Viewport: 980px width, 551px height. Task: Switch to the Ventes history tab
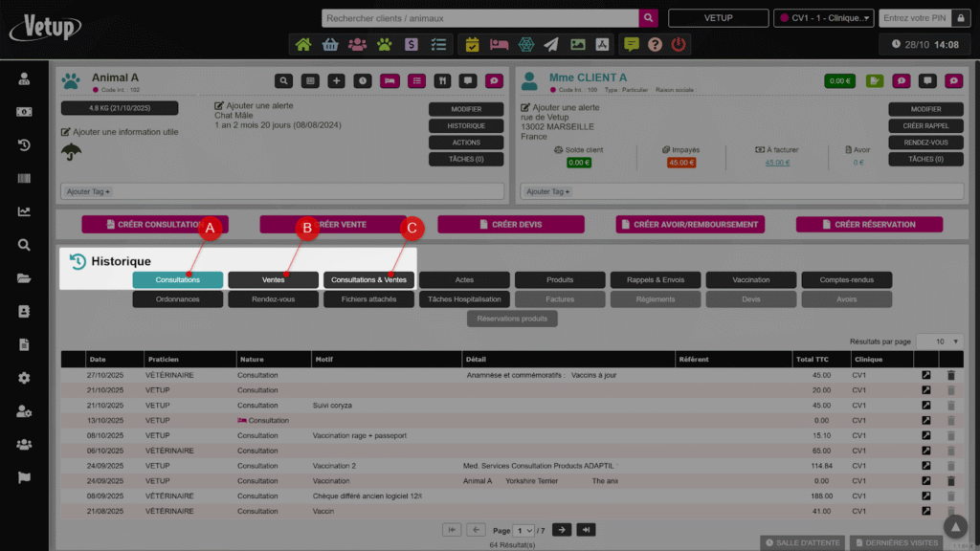coord(273,279)
